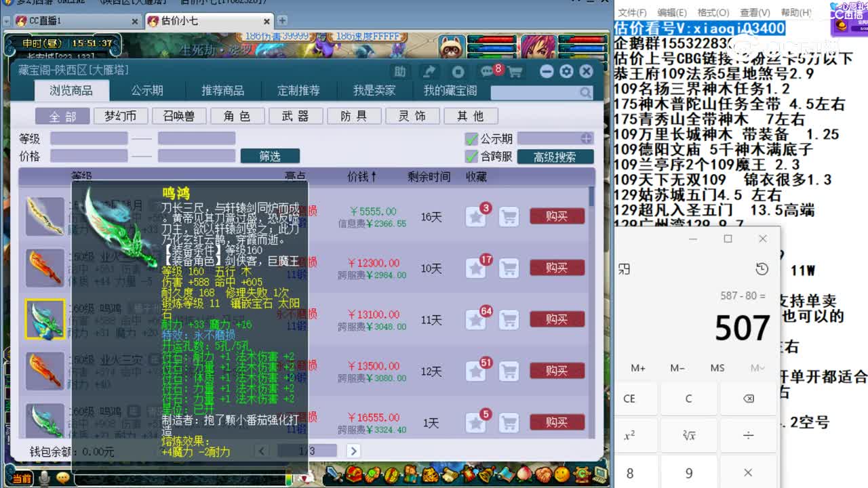The image size is (868, 488).
Task: Open 高级搜索 advanced search
Action: pyautogui.click(x=555, y=157)
